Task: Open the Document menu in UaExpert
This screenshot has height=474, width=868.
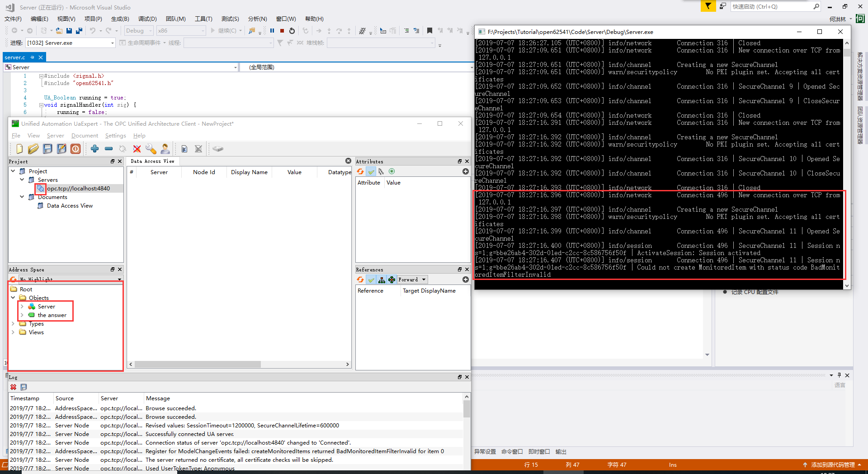Action: click(x=85, y=136)
